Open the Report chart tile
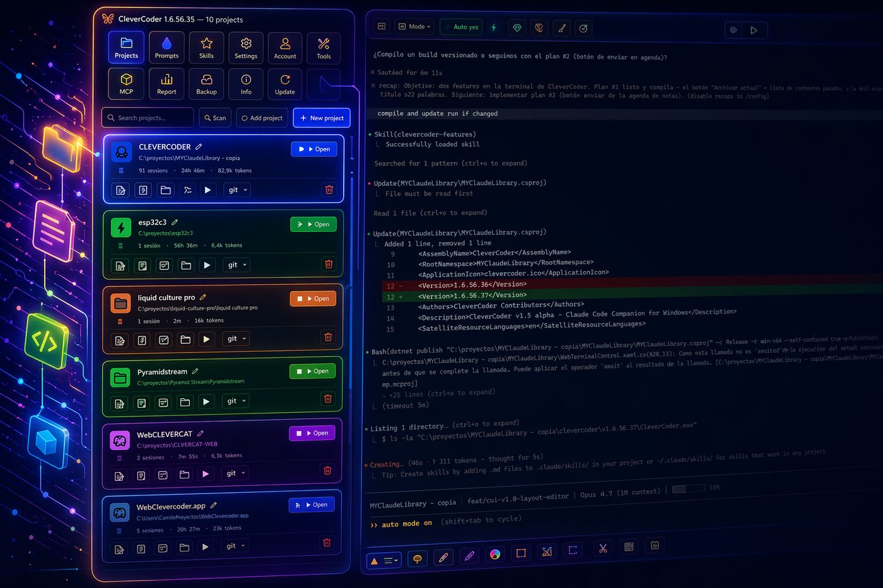 167,84
